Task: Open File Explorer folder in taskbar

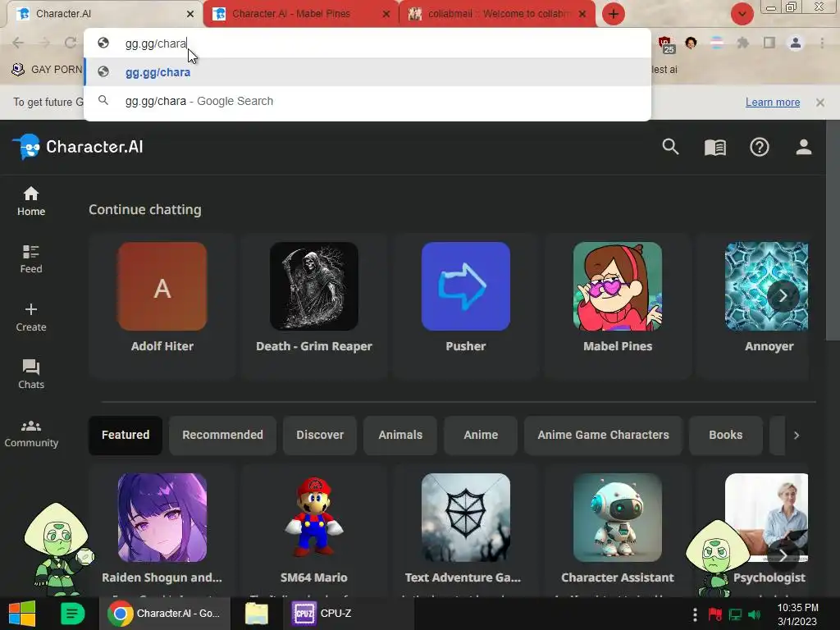Action: pyautogui.click(x=257, y=614)
